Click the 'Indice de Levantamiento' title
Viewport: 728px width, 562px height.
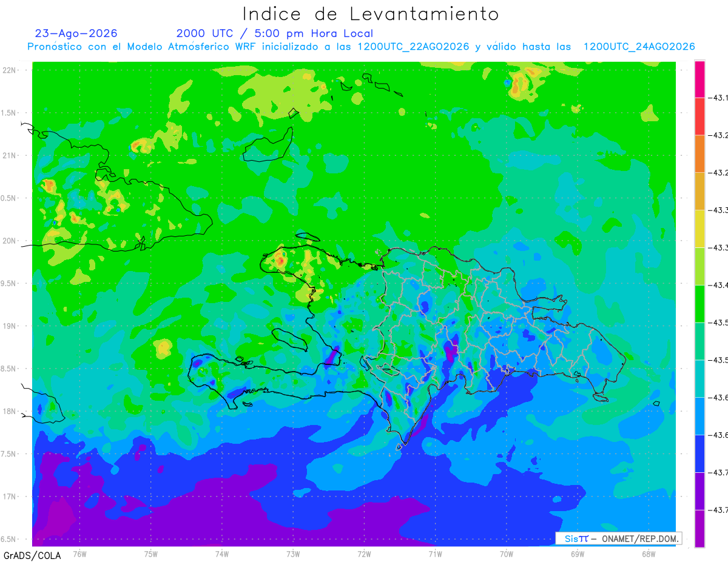(371, 13)
